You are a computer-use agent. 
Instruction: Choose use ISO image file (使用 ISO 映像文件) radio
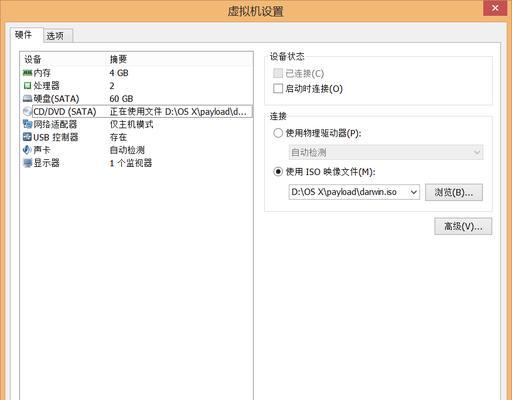click(278, 172)
